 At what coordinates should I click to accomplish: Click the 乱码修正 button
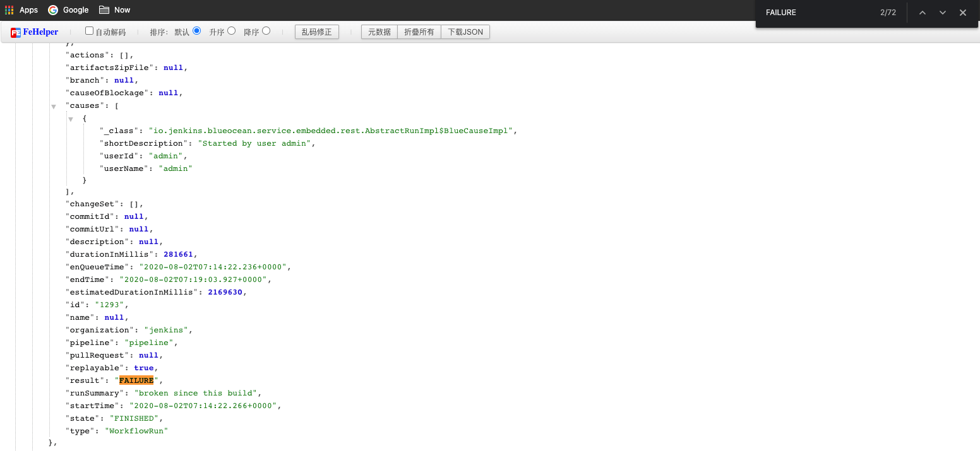click(317, 32)
